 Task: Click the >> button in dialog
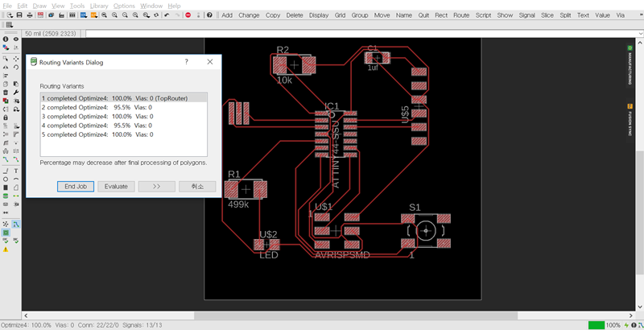coord(156,186)
